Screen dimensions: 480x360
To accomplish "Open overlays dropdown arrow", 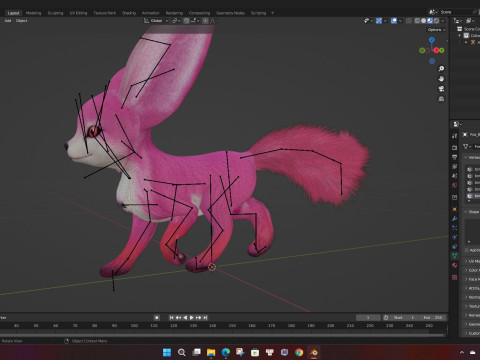I will click(400, 21).
